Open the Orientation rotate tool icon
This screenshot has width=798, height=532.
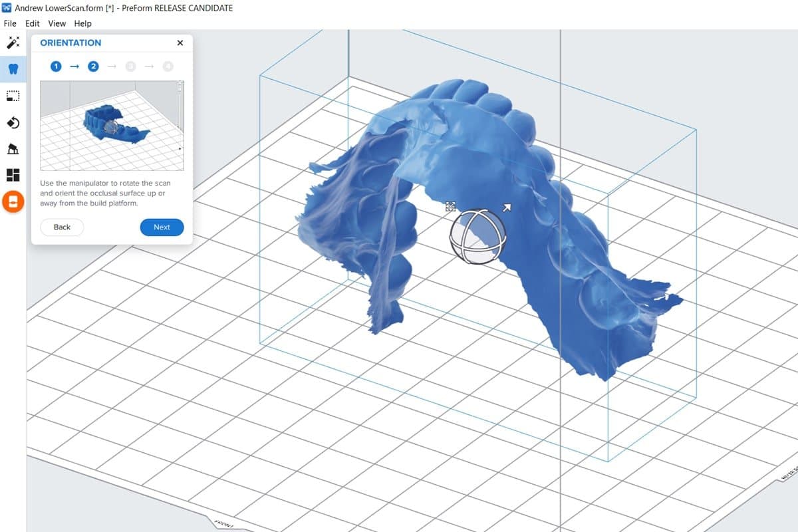[x=14, y=122]
